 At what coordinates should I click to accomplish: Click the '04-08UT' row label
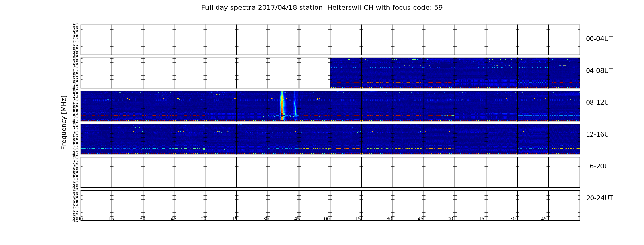(x=599, y=71)
